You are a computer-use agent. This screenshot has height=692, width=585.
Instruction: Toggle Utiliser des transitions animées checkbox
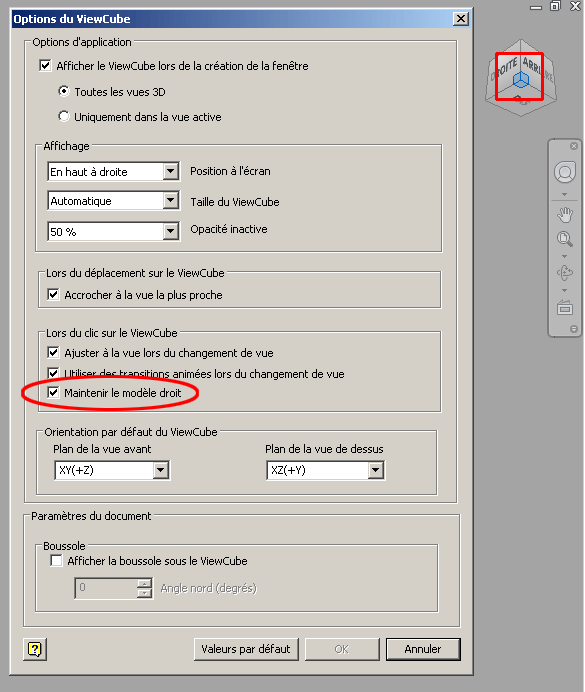pyautogui.click(x=53, y=373)
